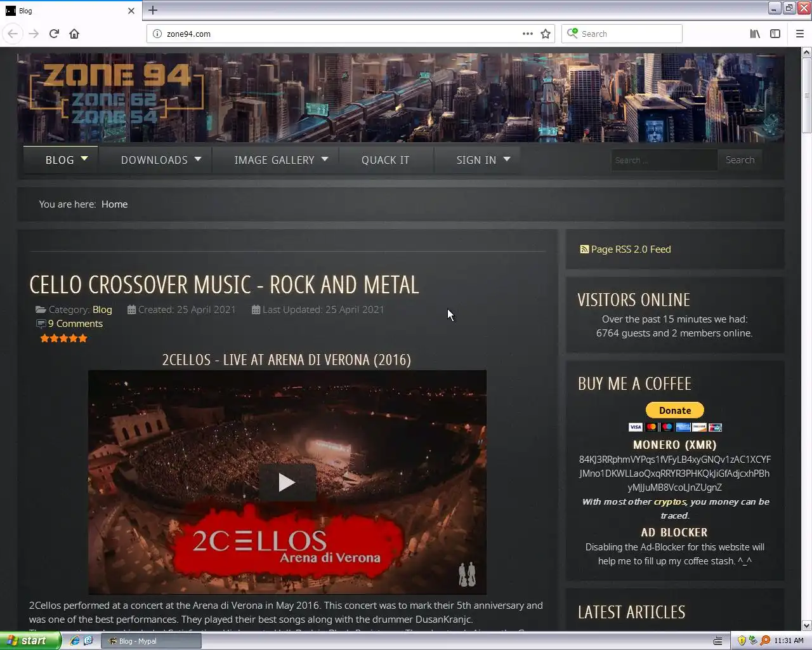The height and width of the screenshot is (650, 812).
Task: Show sidebars toggle icon
Action: pyautogui.click(x=775, y=34)
